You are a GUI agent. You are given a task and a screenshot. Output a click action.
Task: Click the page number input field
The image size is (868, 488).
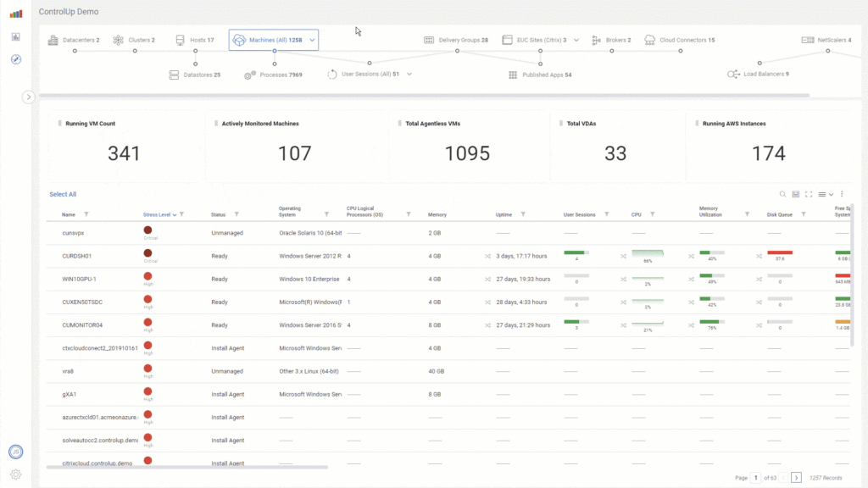(755, 478)
